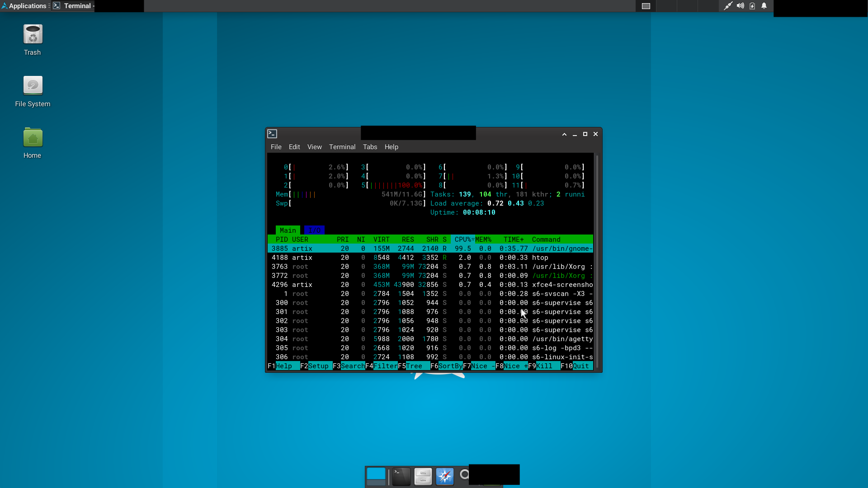Image resolution: width=868 pixels, height=488 pixels.
Task: Select /usr/bin/agetty process row 304
Action: (x=430, y=339)
